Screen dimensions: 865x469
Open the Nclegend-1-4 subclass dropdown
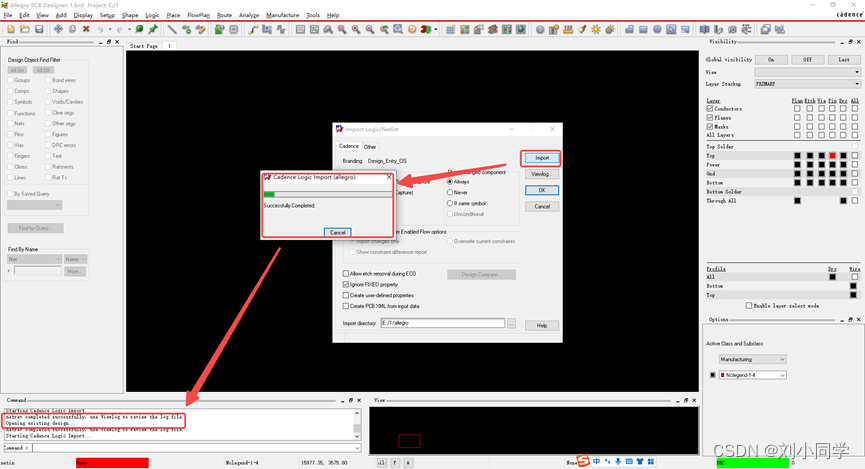pyautogui.click(x=752, y=375)
